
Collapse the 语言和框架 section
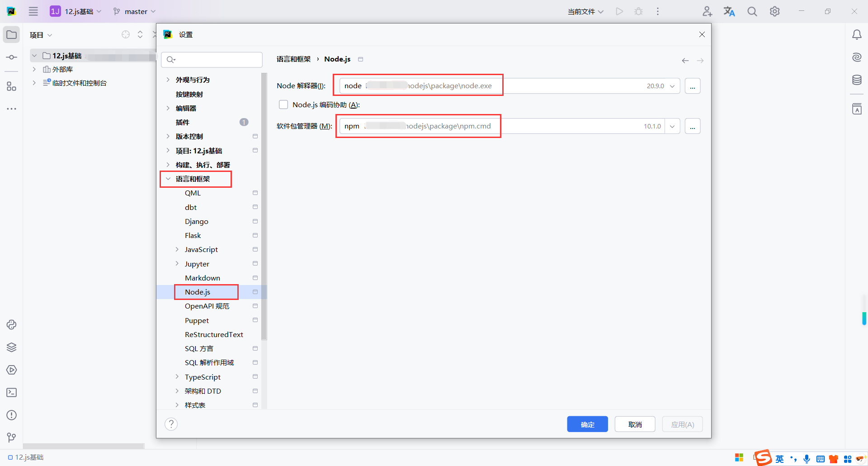point(168,179)
